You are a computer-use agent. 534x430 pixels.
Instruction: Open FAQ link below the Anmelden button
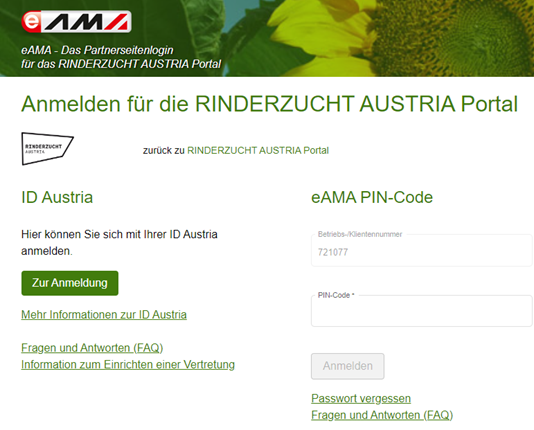click(382, 415)
